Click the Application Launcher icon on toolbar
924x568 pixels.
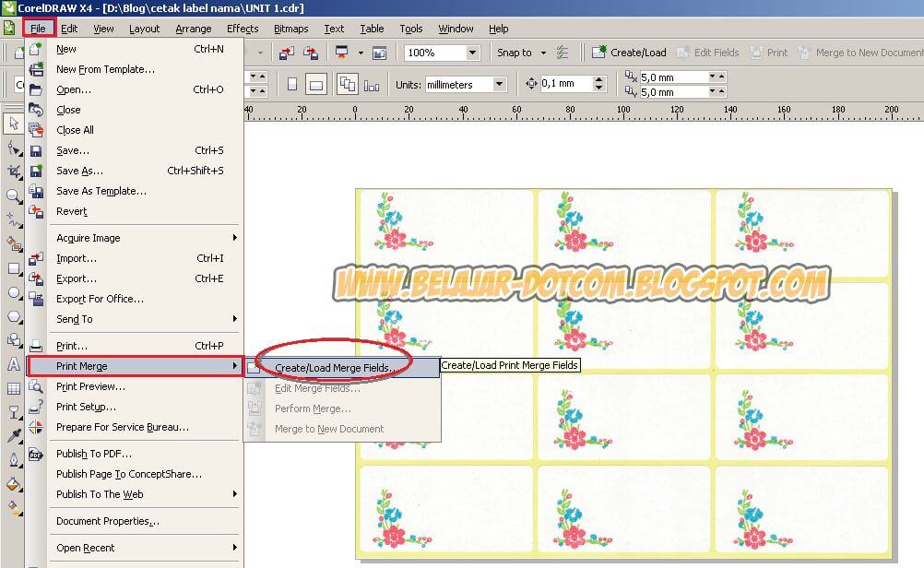[x=341, y=53]
